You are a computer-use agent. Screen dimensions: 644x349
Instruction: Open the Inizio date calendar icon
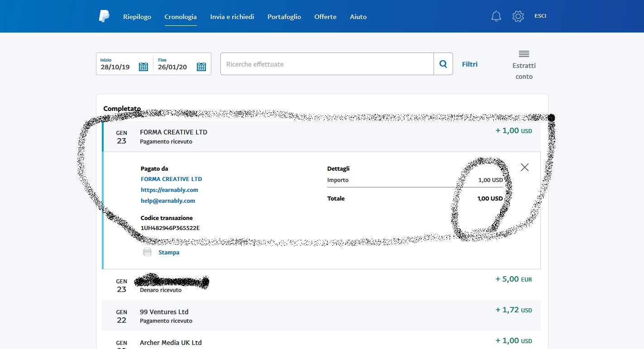(143, 67)
